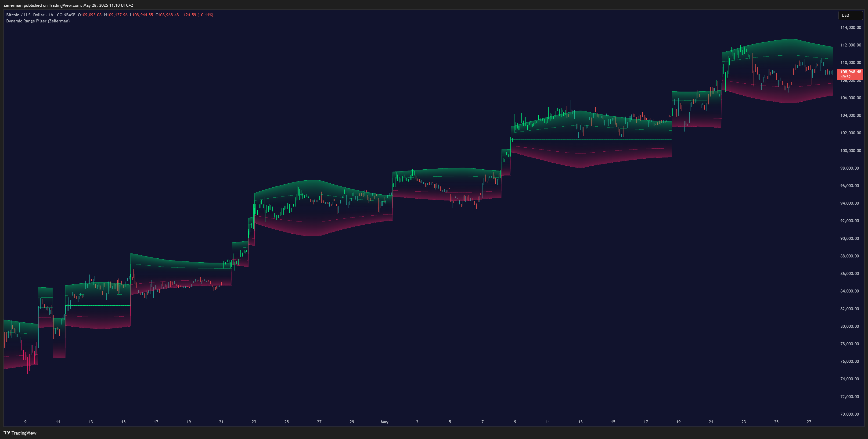This screenshot has height=439, width=868.
Task: Click the 7 date label on time axis
Action: pos(483,422)
